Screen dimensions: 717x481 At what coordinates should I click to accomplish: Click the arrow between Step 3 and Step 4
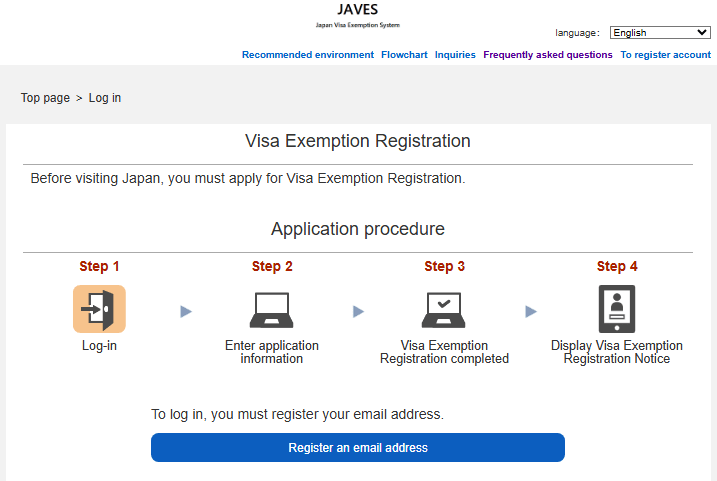coord(531,312)
